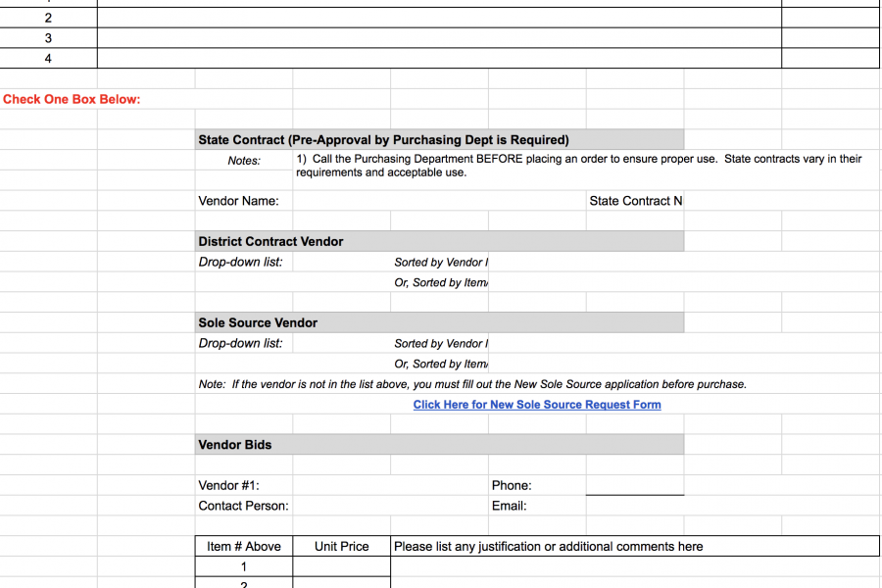The image size is (882, 588).
Task: Select the "Sole Source Vendor" header
Action: click(439, 323)
